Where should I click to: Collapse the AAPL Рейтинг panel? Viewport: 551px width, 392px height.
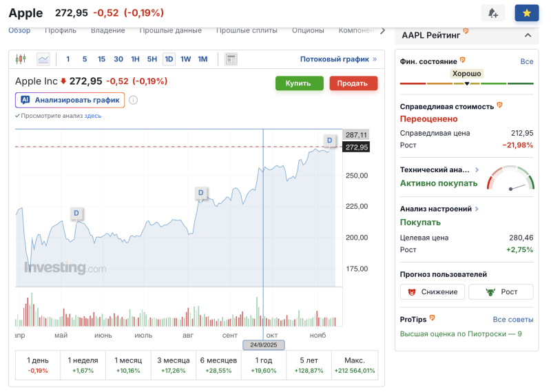tap(528, 34)
